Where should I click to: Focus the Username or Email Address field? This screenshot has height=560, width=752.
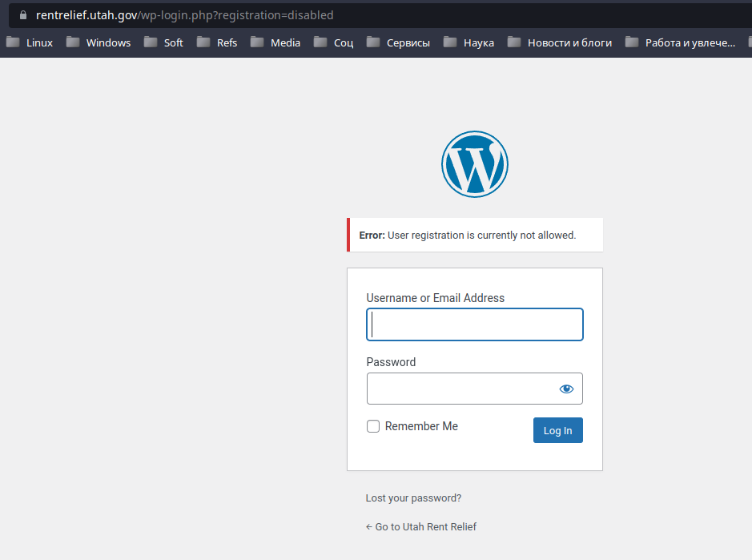point(475,324)
